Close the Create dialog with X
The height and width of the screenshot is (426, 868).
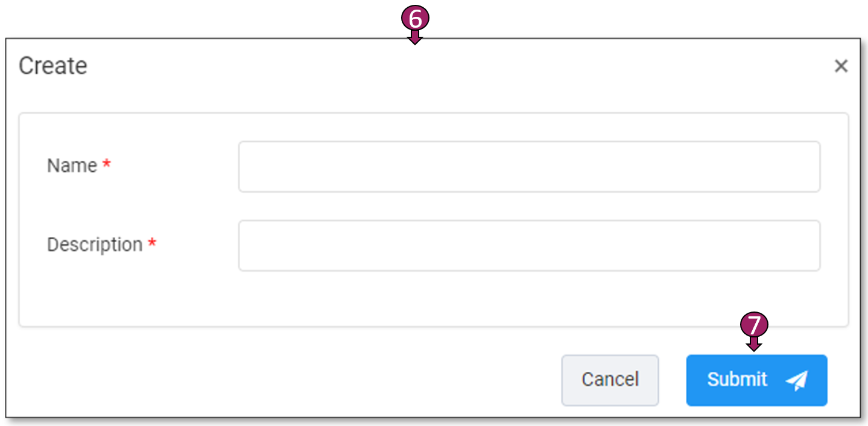pos(841,66)
